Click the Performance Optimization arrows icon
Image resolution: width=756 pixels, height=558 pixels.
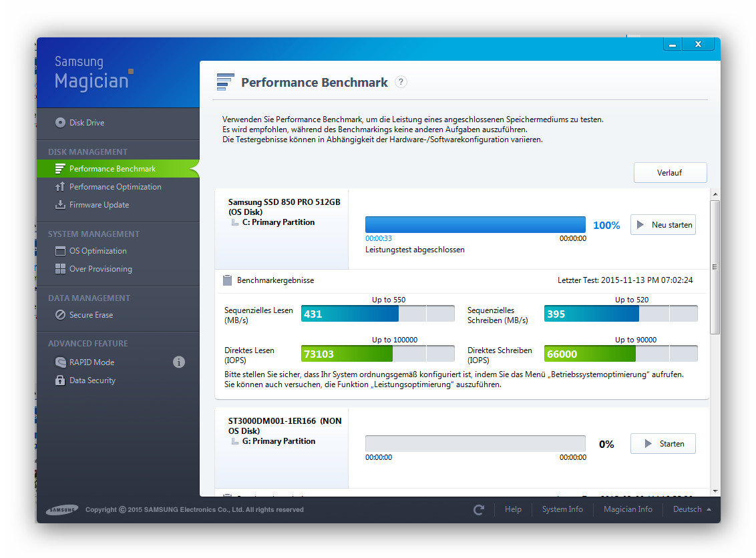[x=60, y=186]
